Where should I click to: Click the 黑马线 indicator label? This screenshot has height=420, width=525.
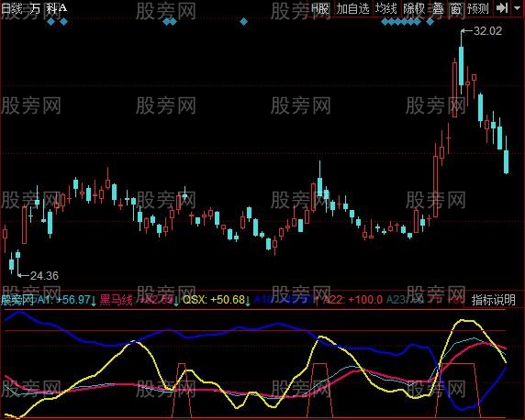point(117,300)
